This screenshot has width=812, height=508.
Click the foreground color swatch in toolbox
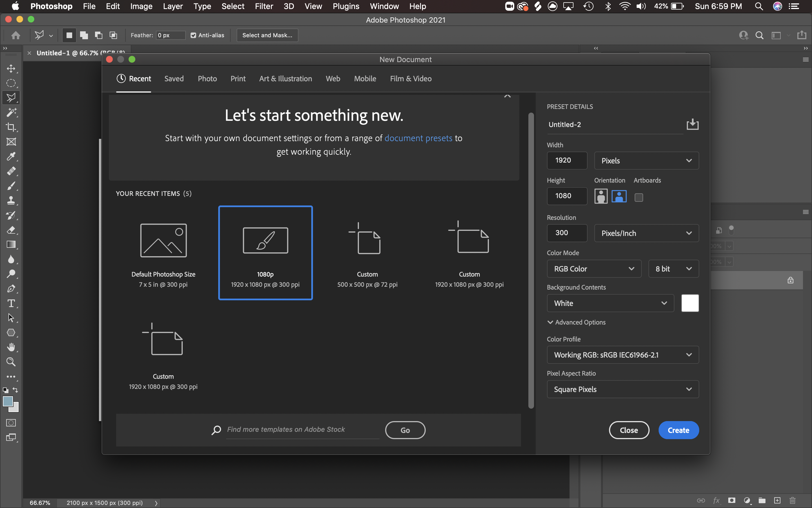pos(7,401)
